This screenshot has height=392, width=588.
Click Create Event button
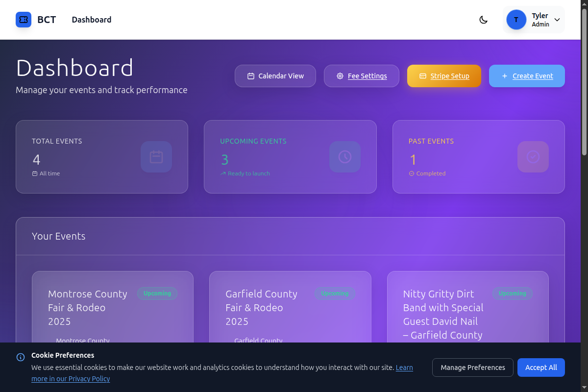tap(527, 76)
